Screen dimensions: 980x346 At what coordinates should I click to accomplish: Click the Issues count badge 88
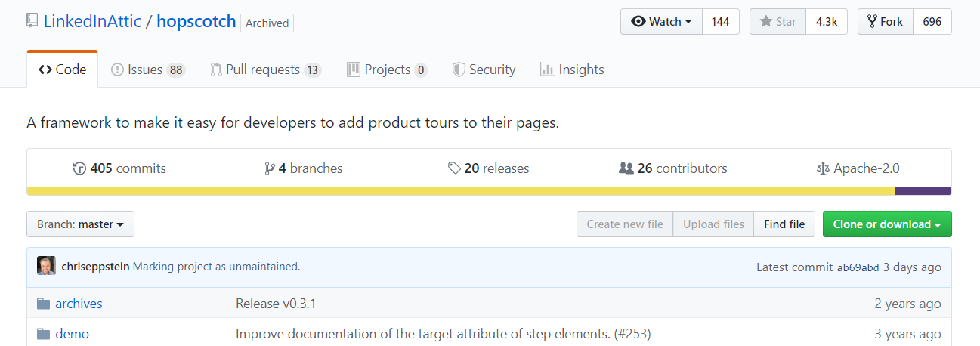pos(176,70)
